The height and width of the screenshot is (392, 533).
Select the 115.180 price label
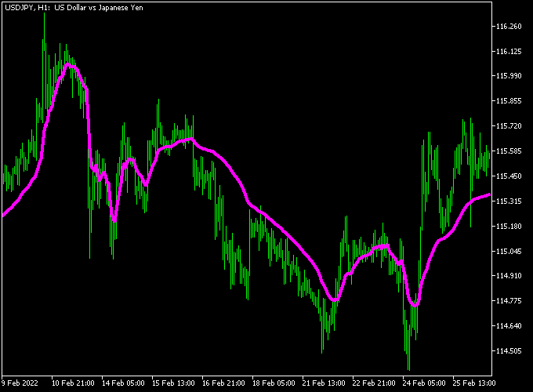tap(509, 227)
